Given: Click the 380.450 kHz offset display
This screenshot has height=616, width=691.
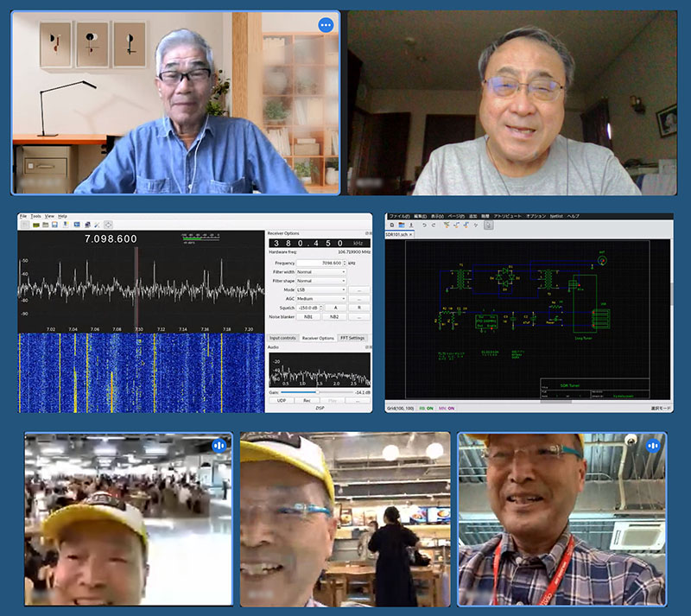Looking at the screenshot, I should pyautogui.click(x=320, y=243).
